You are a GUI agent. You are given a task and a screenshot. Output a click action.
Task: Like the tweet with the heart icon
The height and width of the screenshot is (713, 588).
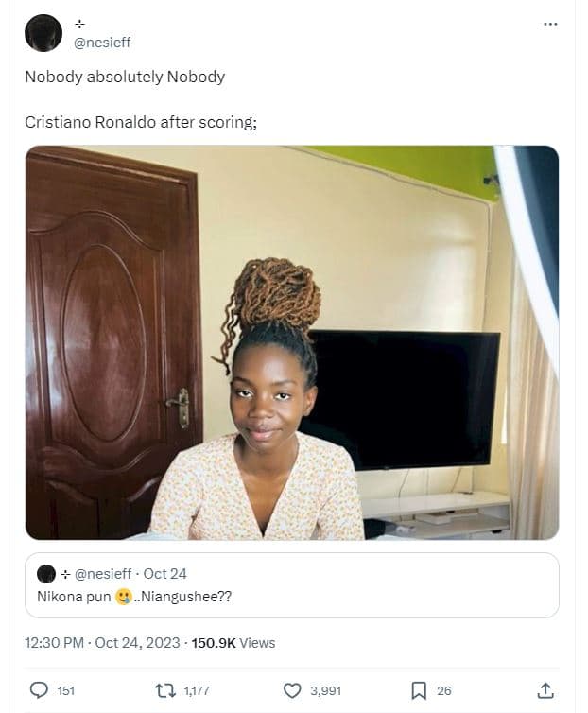(x=292, y=690)
